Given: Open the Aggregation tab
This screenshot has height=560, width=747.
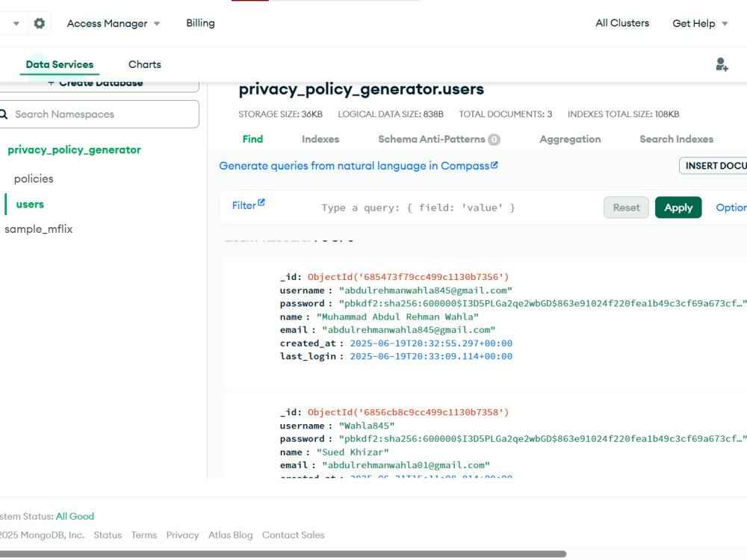Looking at the screenshot, I should point(570,139).
